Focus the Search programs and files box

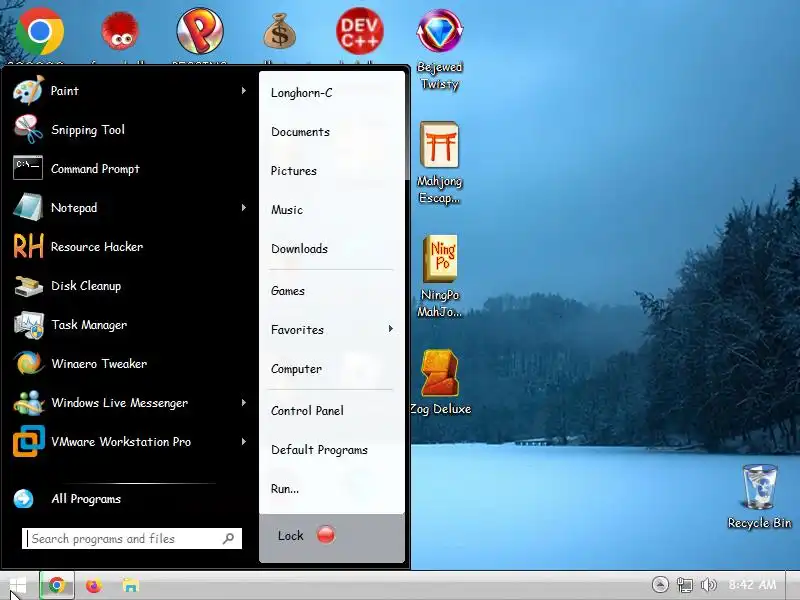[132, 538]
